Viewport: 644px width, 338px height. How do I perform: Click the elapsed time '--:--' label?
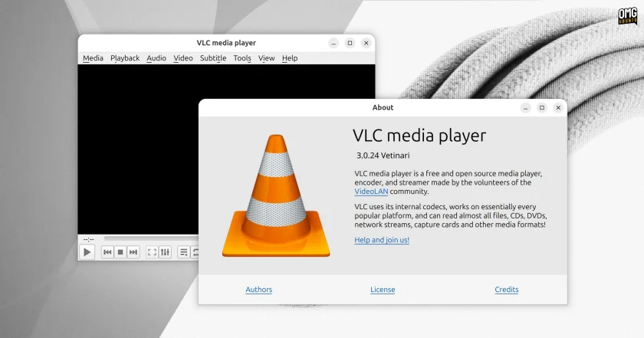89,239
